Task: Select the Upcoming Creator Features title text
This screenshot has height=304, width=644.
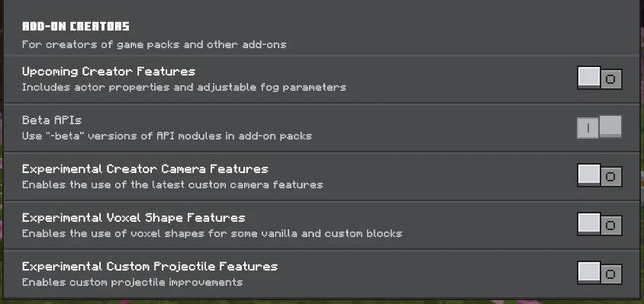Action: tap(108, 72)
